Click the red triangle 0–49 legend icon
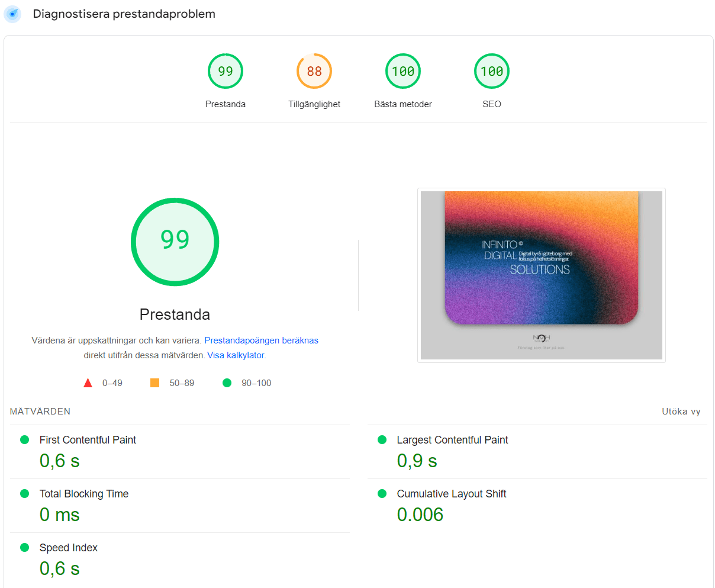 pyautogui.click(x=88, y=383)
